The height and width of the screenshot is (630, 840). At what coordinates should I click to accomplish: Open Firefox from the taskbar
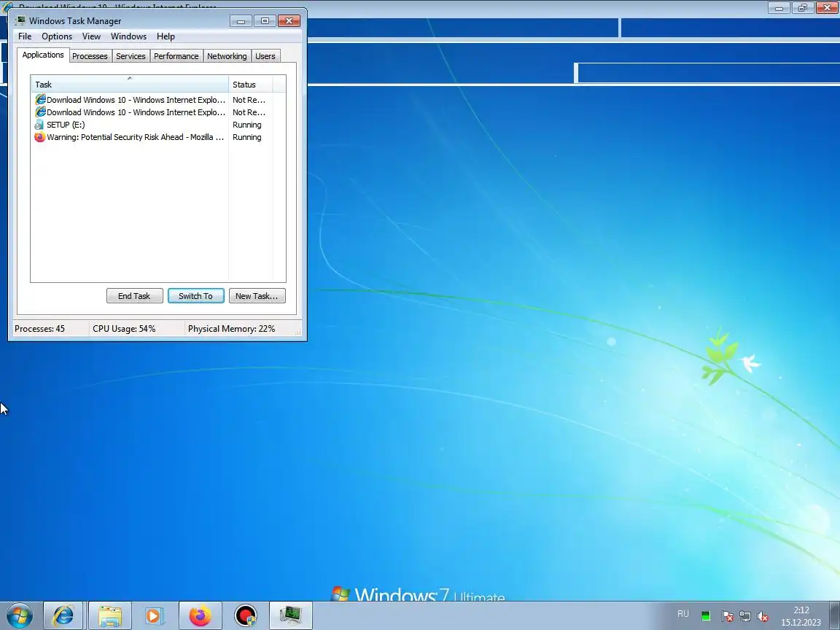click(x=200, y=615)
